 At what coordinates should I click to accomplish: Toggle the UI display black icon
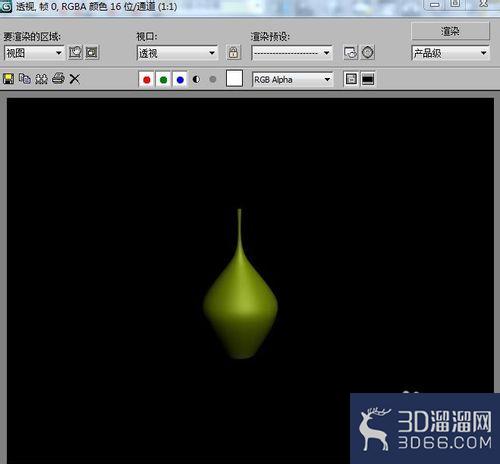pyautogui.click(x=368, y=79)
